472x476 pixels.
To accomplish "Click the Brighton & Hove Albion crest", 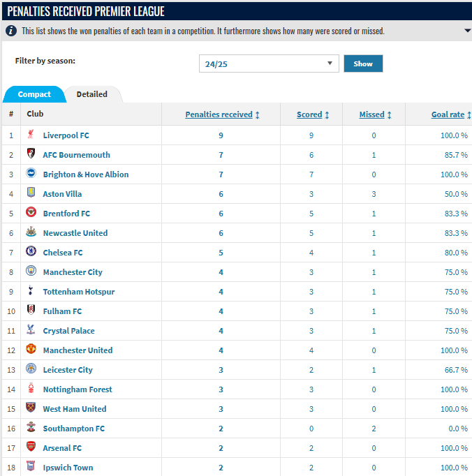I will (31, 173).
